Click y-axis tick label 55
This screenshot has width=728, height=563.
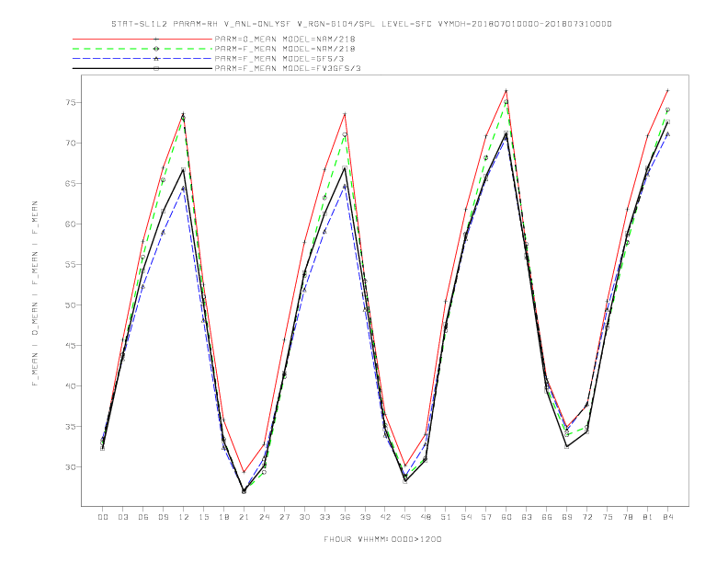click(69, 265)
